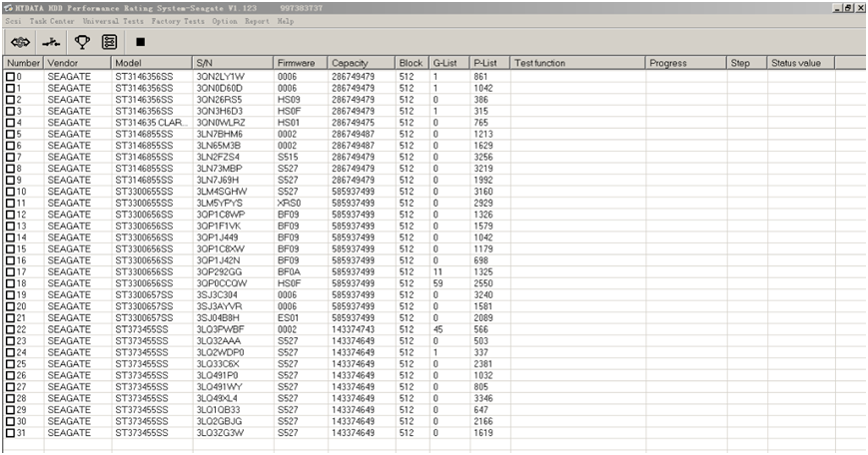Enable checkbox for drive number 15
Image resolution: width=868 pixels, height=455 pixels.
pos(10,248)
